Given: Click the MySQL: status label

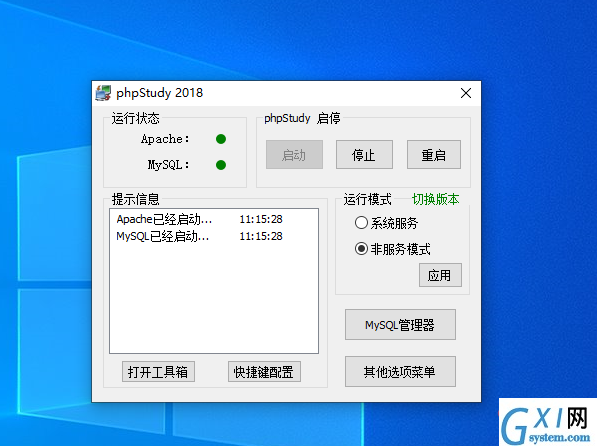Looking at the screenshot, I should pos(169,165).
